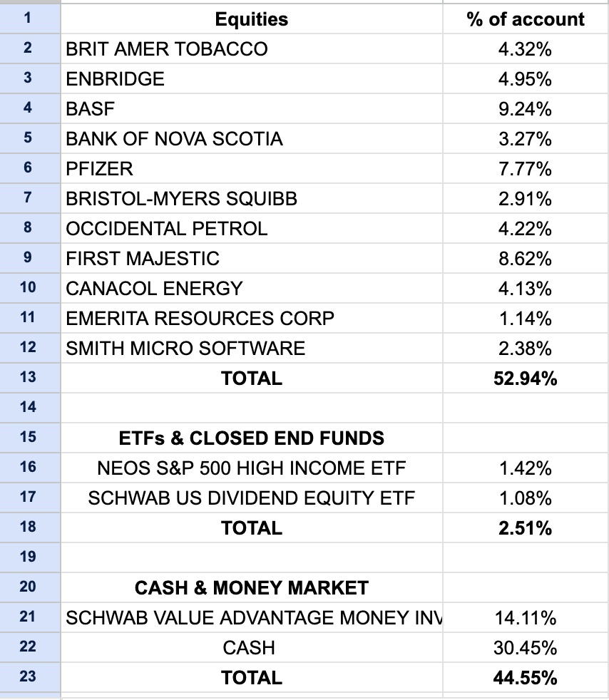Click the row 20 header number
Viewport: 609px width, 700px height.
click(28, 587)
